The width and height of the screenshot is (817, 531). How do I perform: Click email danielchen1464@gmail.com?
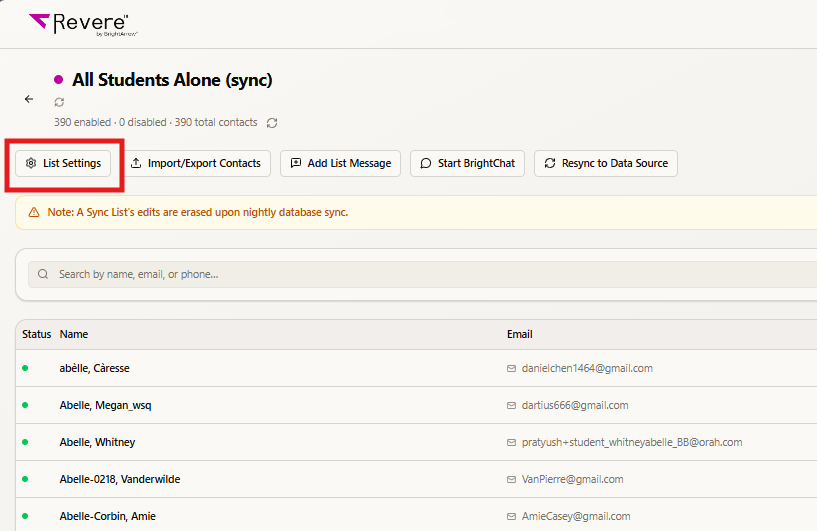[x=587, y=368]
